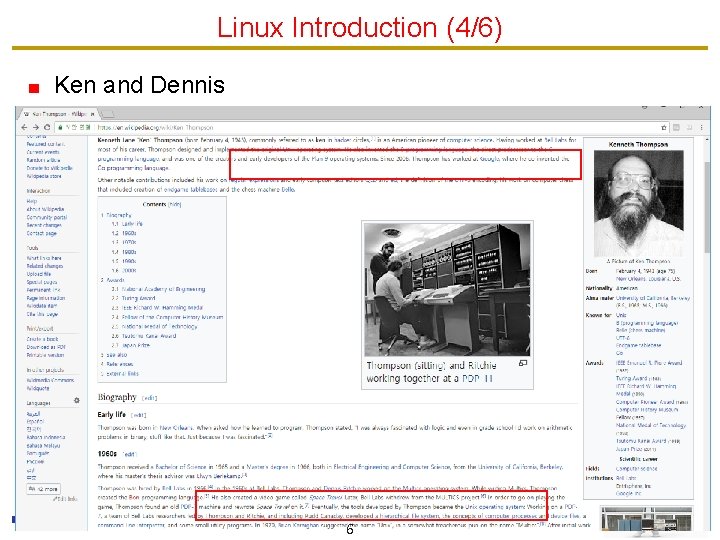
Task: Jump to Biography in Contents
Action: (117, 215)
